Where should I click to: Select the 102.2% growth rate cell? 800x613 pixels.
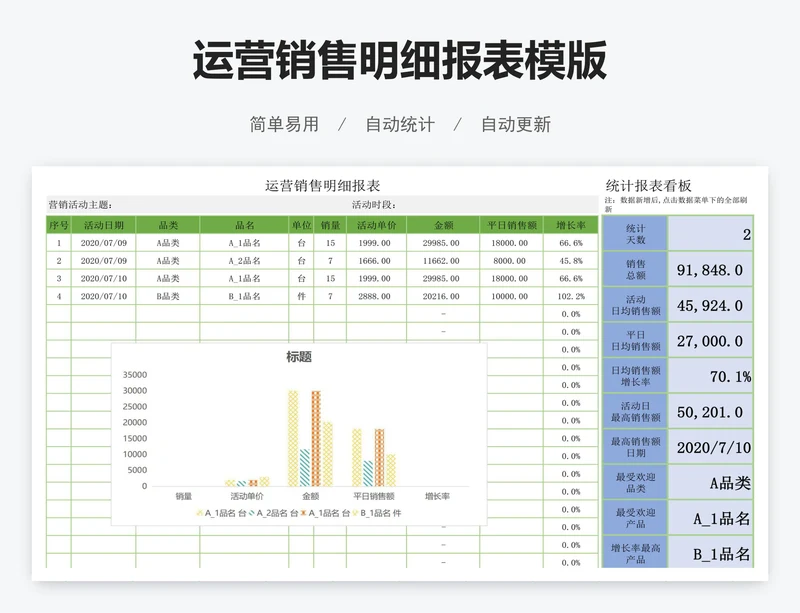tap(570, 296)
